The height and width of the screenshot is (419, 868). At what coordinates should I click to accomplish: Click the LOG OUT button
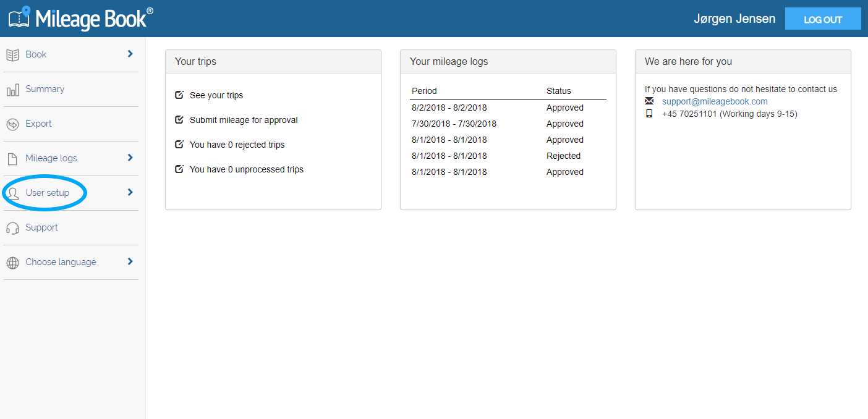[823, 19]
